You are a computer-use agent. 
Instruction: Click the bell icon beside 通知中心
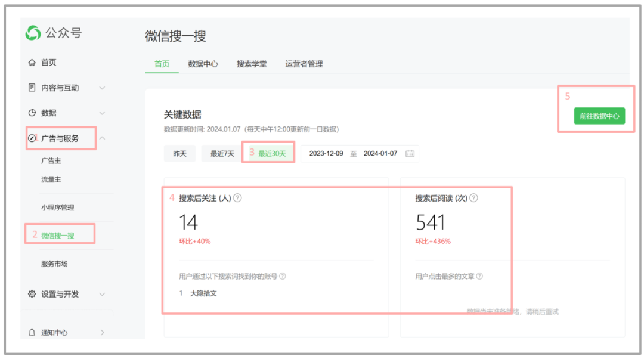pos(32,333)
